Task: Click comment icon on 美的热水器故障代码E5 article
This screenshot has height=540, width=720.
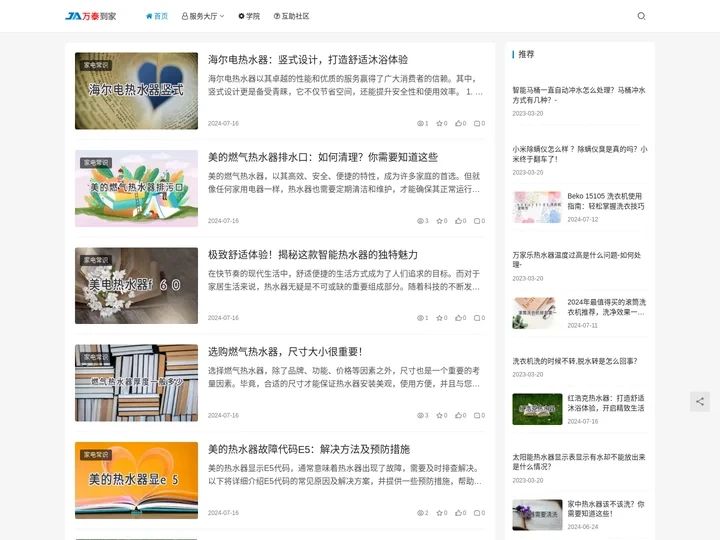Action: [479, 513]
